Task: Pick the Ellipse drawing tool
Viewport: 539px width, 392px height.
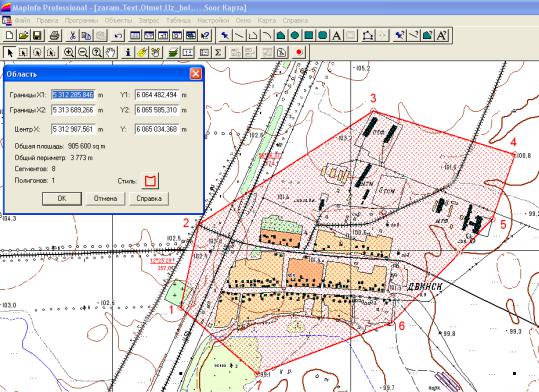Action: (295, 35)
